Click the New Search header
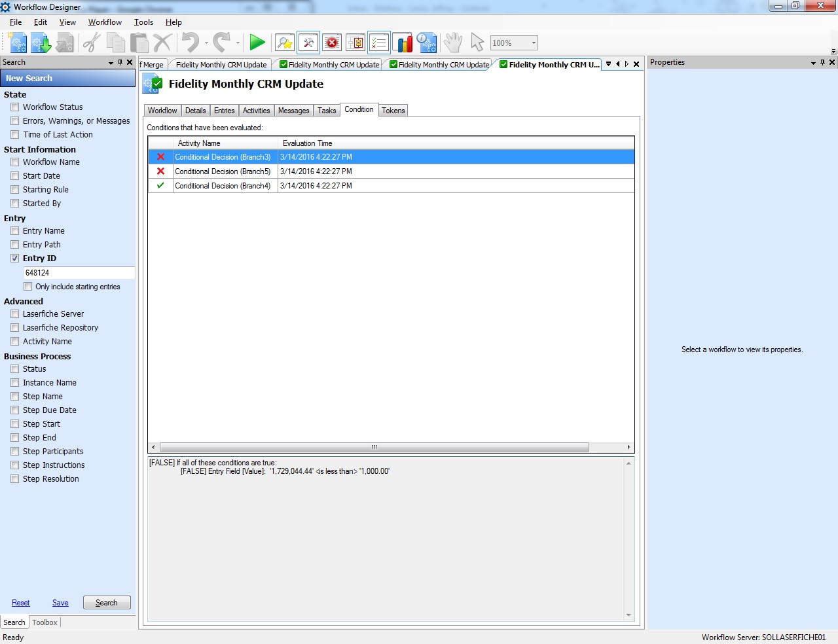838x644 pixels. point(67,78)
